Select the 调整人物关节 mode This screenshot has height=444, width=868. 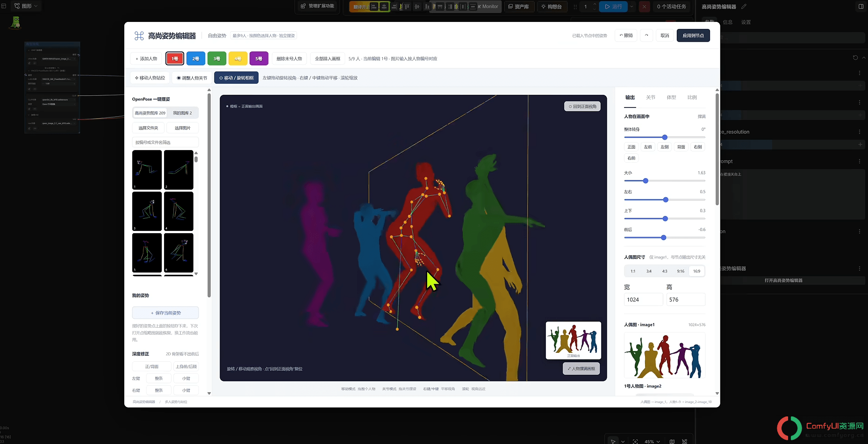pyautogui.click(x=192, y=78)
